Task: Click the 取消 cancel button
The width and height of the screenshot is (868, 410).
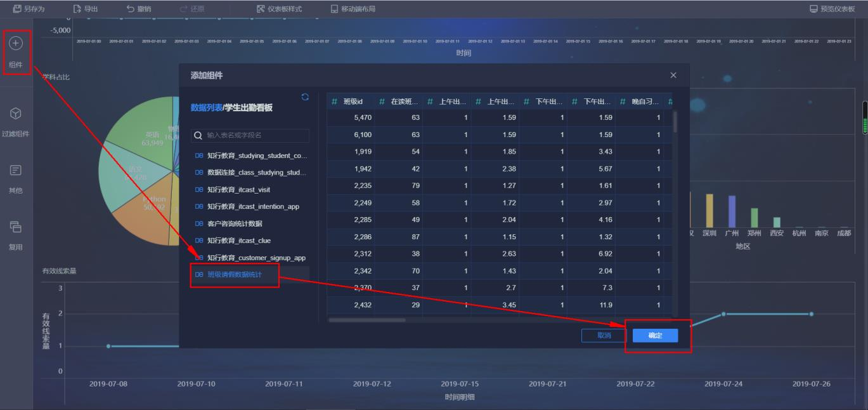Action: tap(604, 336)
